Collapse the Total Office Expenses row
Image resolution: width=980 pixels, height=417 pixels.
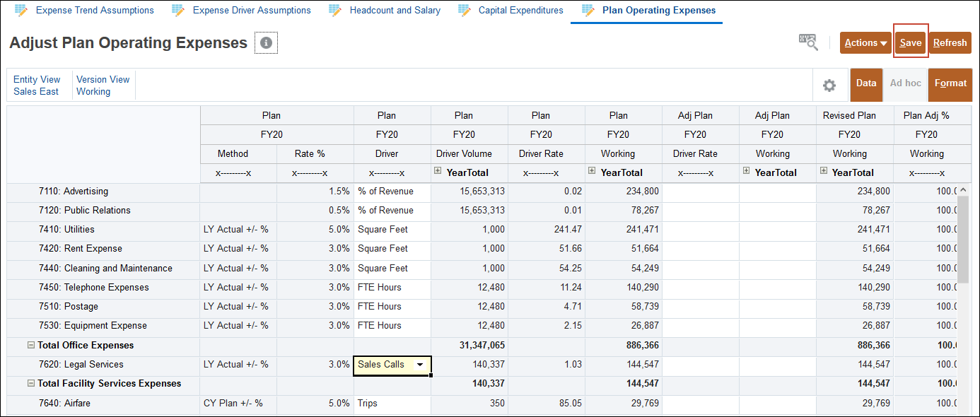click(30, 345)
